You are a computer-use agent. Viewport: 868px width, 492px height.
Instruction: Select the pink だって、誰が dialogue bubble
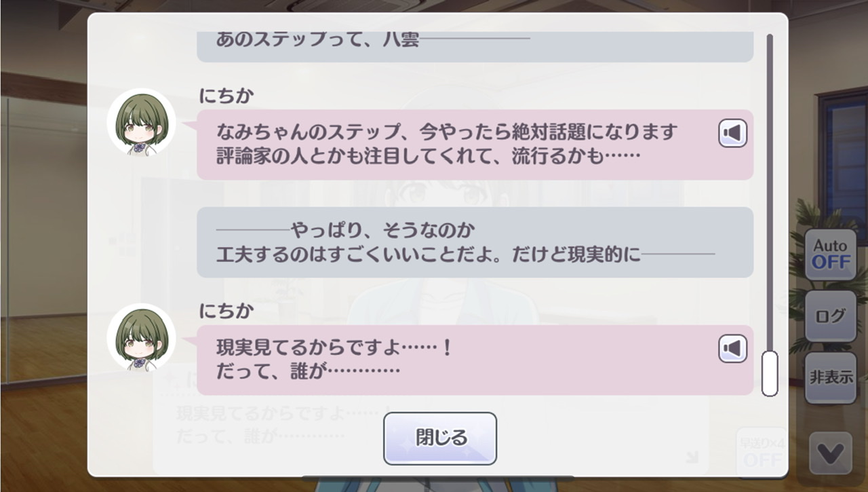475,360
